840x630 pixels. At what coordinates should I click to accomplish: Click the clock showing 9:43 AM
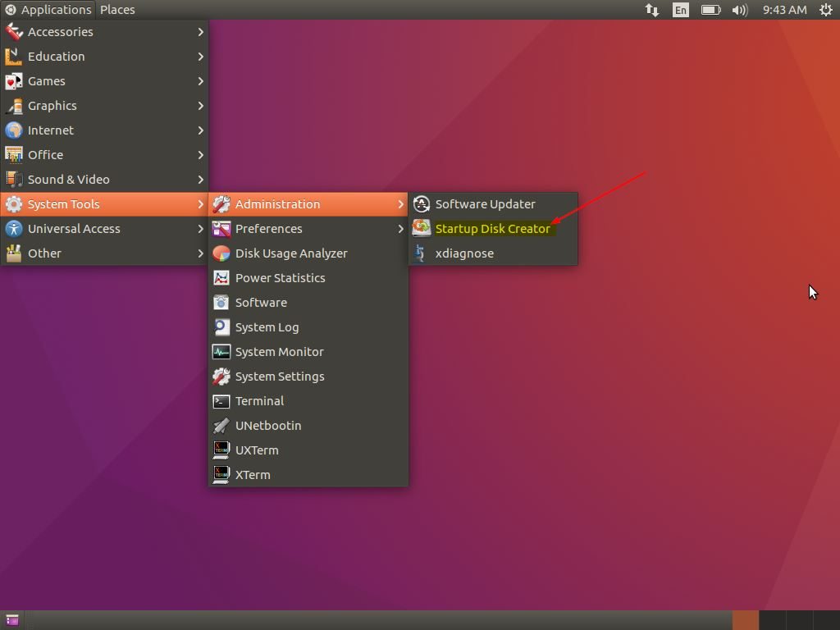[x=784, y=10]
